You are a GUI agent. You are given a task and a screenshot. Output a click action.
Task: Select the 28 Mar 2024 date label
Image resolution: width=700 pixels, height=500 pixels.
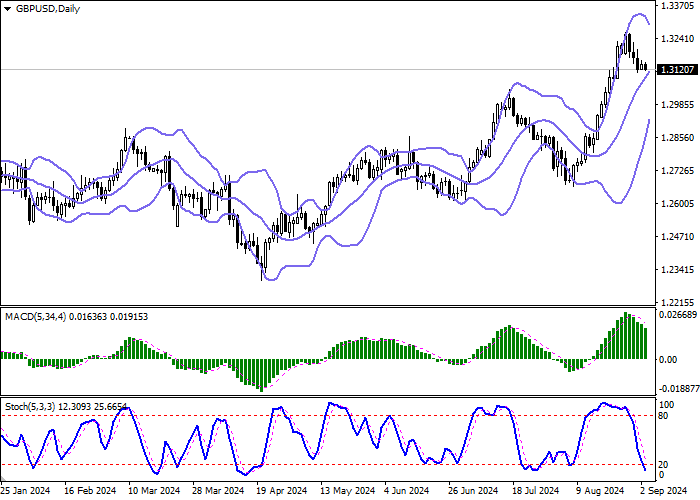219,491
